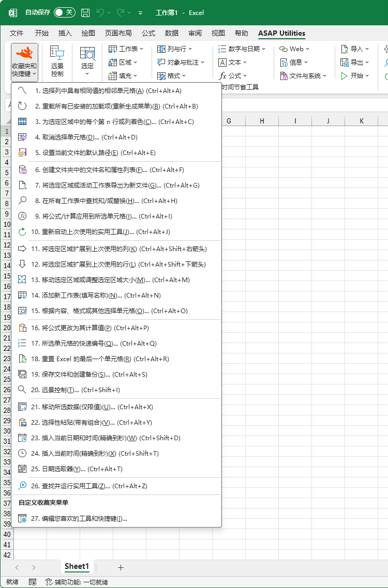The image size is (388, 588).
Task: Click the 重置 Excel 的最后一个单元格 icon
Action: [23, 359]
